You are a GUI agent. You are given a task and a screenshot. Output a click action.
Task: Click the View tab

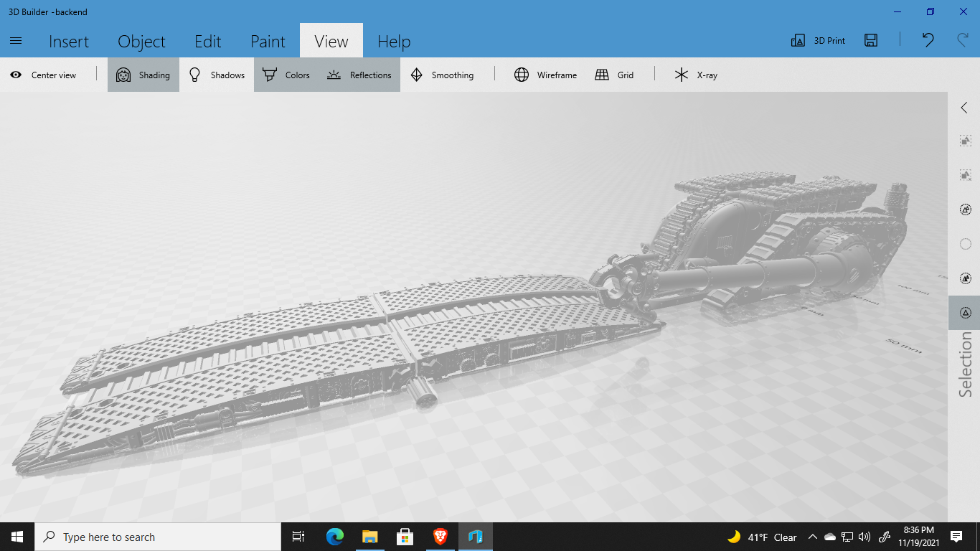(x=331, y=41)
